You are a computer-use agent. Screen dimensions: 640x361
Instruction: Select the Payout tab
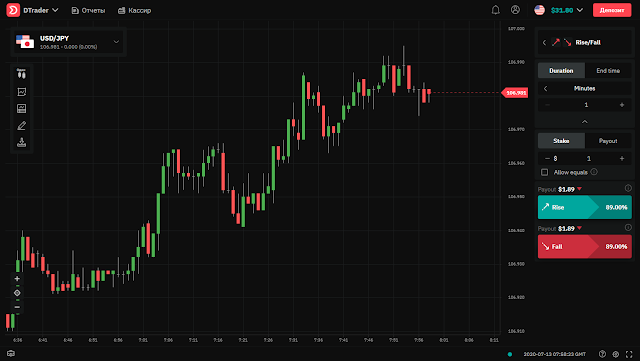(x=608, y=141)
